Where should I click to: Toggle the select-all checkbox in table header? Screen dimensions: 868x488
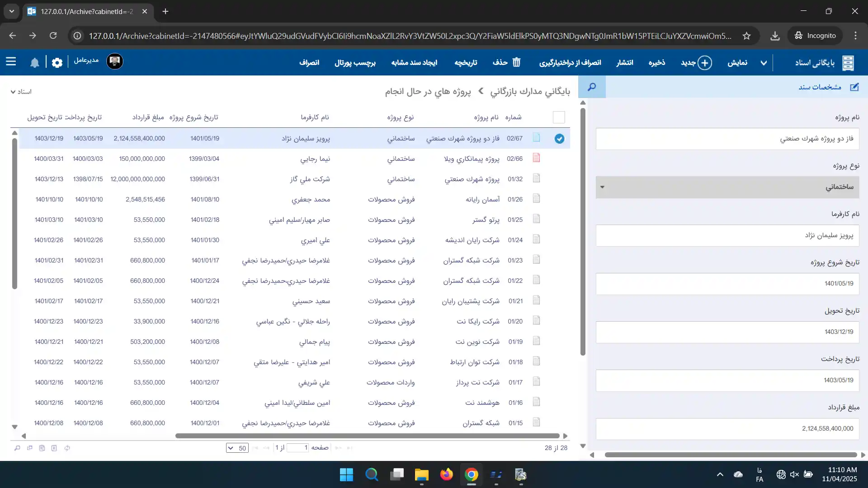[x=559, y=117]
